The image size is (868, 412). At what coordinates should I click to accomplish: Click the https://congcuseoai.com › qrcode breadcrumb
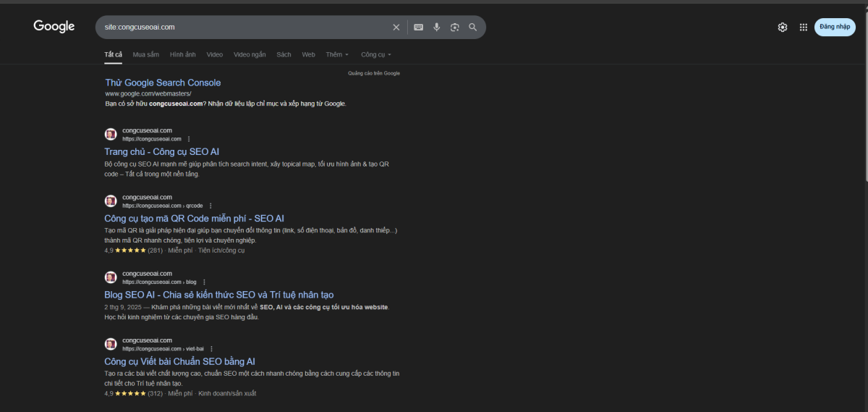point(163,206)
